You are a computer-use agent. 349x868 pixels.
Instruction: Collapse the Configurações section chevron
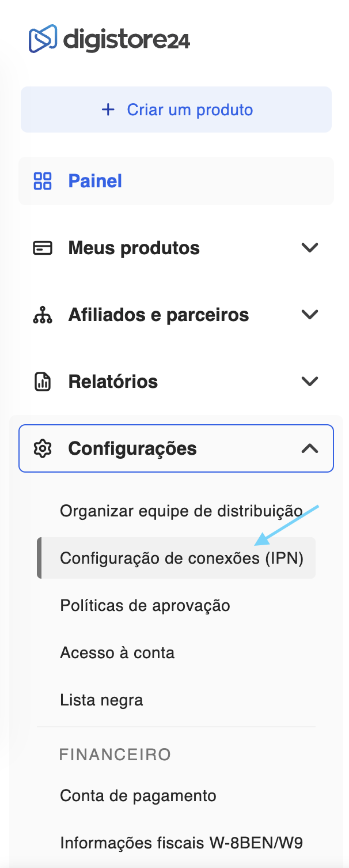tap(310, 448)
